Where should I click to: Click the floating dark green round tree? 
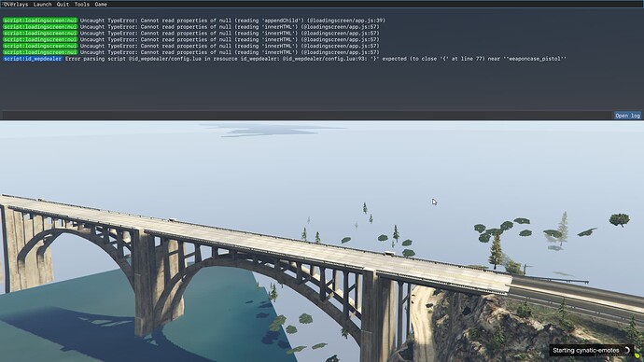pos(620,219)
